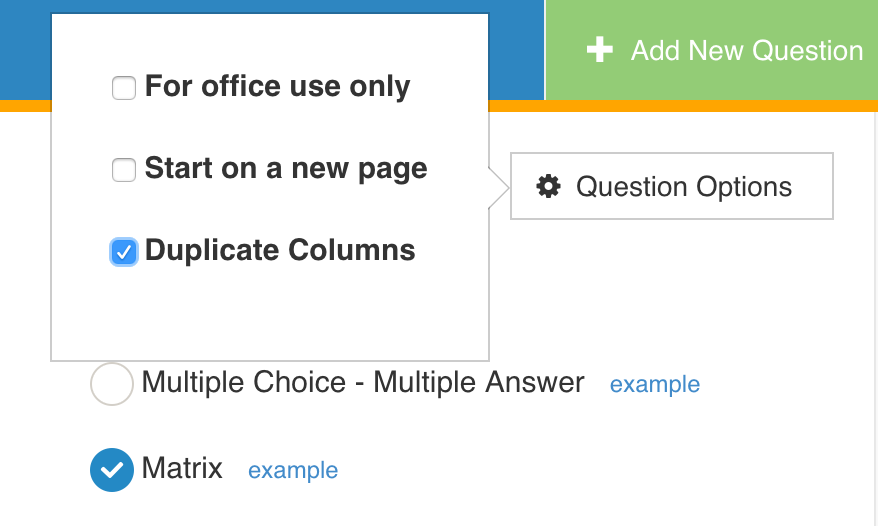
Task: Click the gear icon beside Question Options
Action: click(548, 186)
